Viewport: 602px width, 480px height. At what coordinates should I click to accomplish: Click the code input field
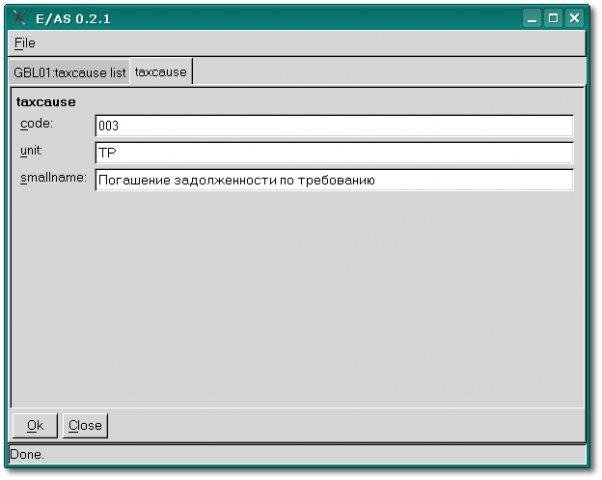click(x=334, y=126)
